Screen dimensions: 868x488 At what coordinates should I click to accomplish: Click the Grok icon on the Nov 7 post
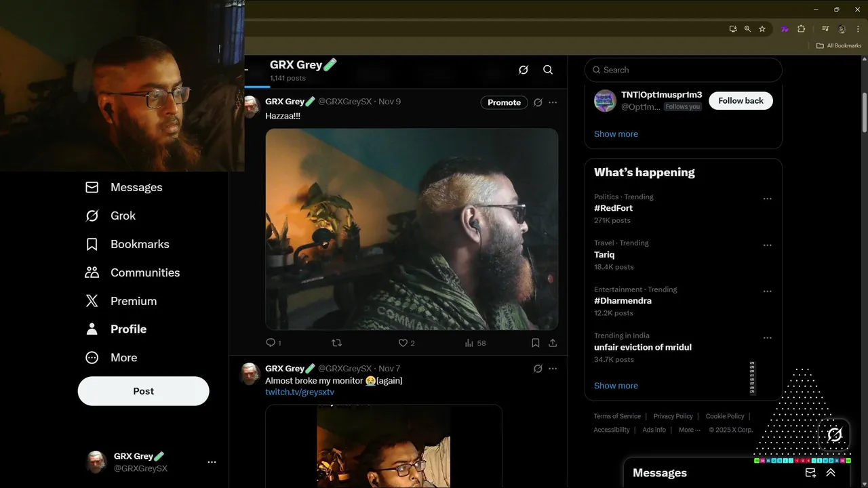pyautogui.click(x=538, y=369)
